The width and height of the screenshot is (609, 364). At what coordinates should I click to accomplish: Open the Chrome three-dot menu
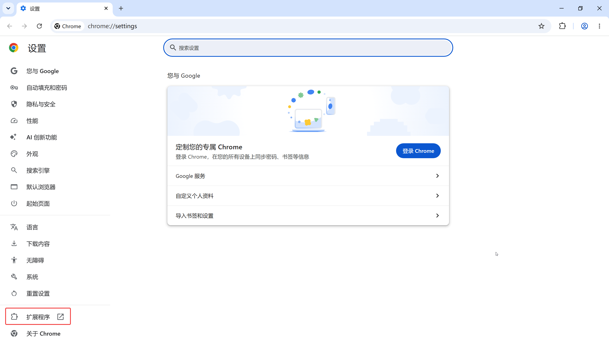[x=599, y=26]
